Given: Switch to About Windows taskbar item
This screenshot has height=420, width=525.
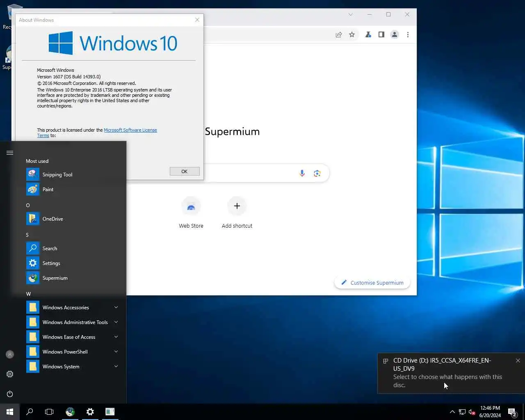Looking at the screenshot, I should [110, 412].
